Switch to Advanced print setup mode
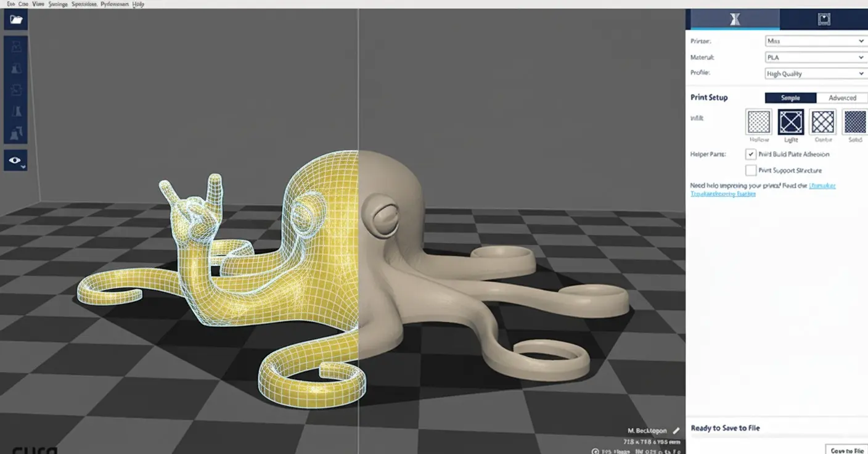The image size is (868, 454). tap(842, 98)
